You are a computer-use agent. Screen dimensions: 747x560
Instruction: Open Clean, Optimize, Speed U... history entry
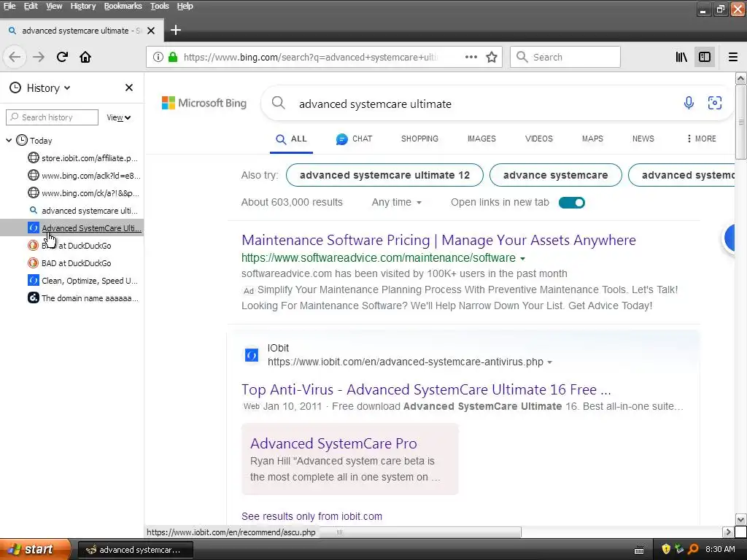pos(83,281)
